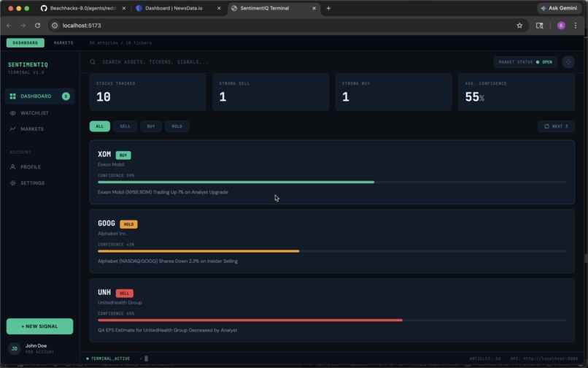The image size is (588, 368).
Task: Reload the page in browser
Action: pos(37,26)
